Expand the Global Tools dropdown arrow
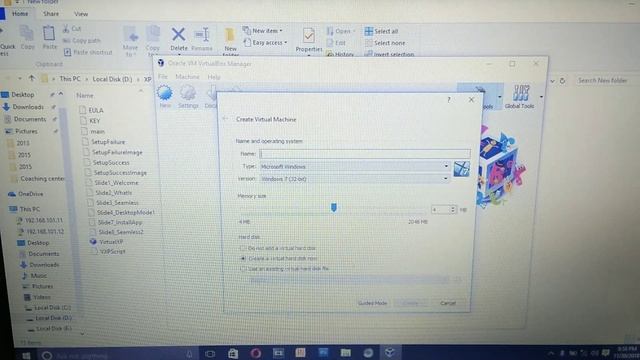 tap(541, 97)
